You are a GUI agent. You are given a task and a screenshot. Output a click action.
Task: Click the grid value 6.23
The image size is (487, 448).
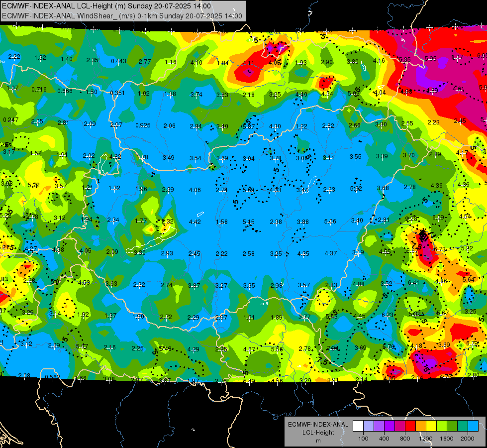[x=388, y=315]
